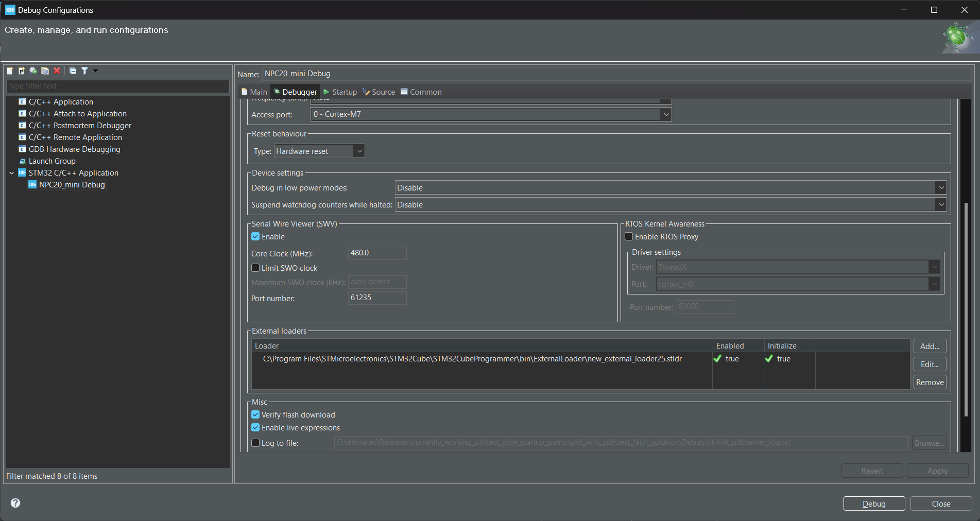The image size is (980, 521).
Task: Check the Limit SWO clock option
Action: click(x=255, y=268)
